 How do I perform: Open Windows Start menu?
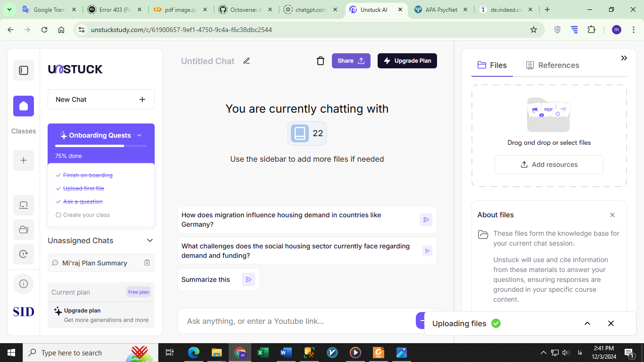[x=11, y=353]
